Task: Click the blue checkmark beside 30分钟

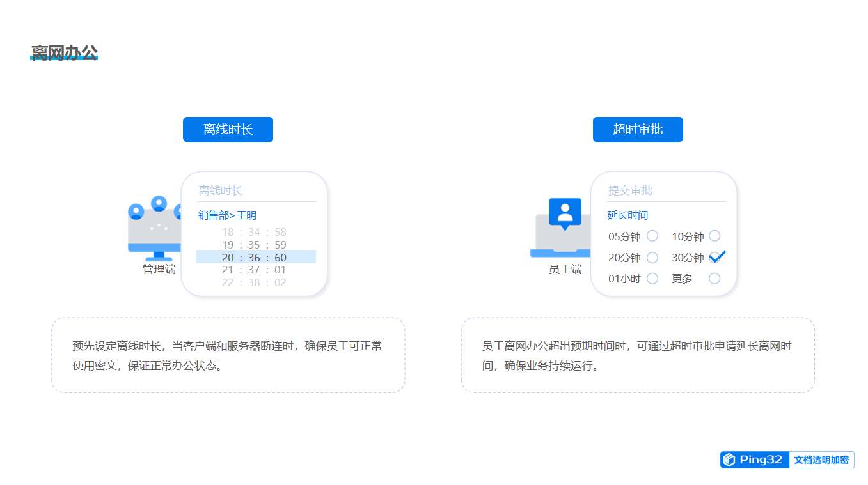Action: [x=718, y=257]
